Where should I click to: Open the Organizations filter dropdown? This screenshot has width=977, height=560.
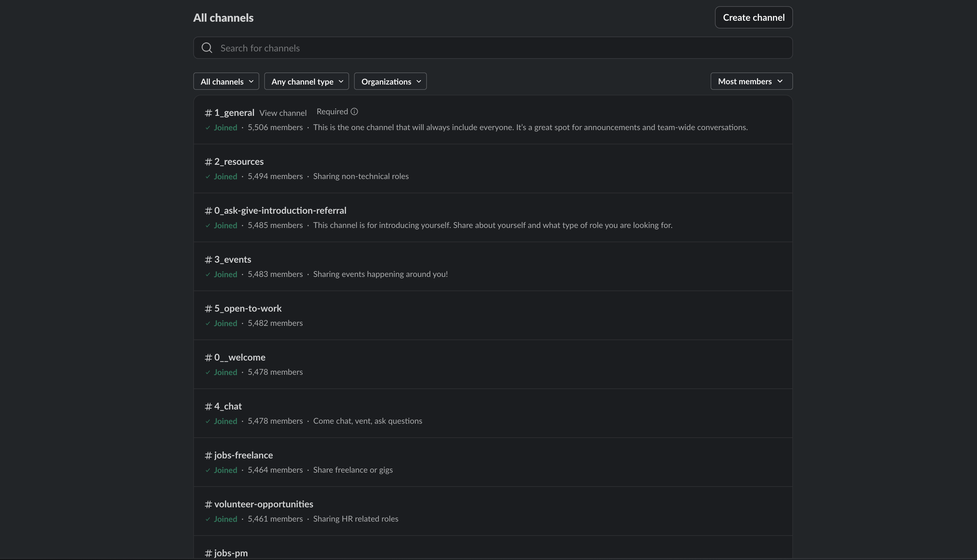390,81
